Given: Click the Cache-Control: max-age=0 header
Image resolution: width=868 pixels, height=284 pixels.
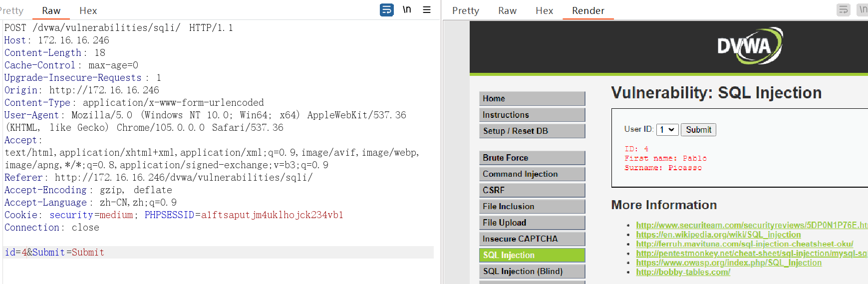Looking at the screenshot, I should (71, 65).
